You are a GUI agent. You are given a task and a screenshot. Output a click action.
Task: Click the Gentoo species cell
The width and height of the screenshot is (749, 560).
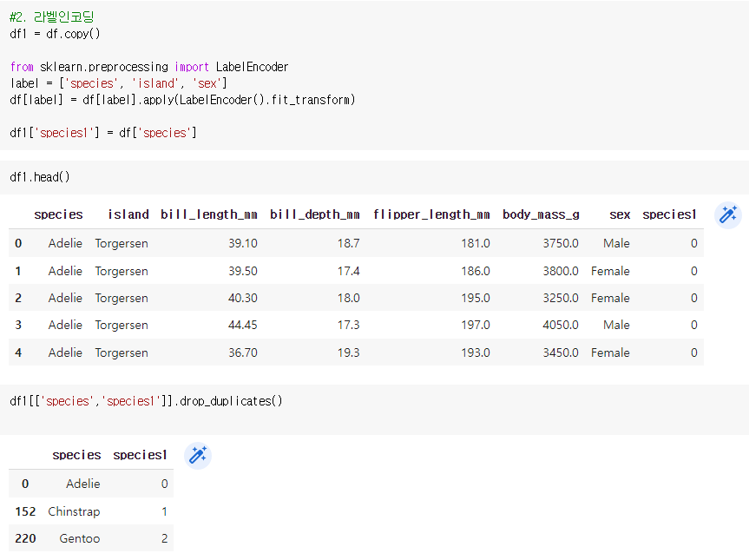tap(80, 538)
